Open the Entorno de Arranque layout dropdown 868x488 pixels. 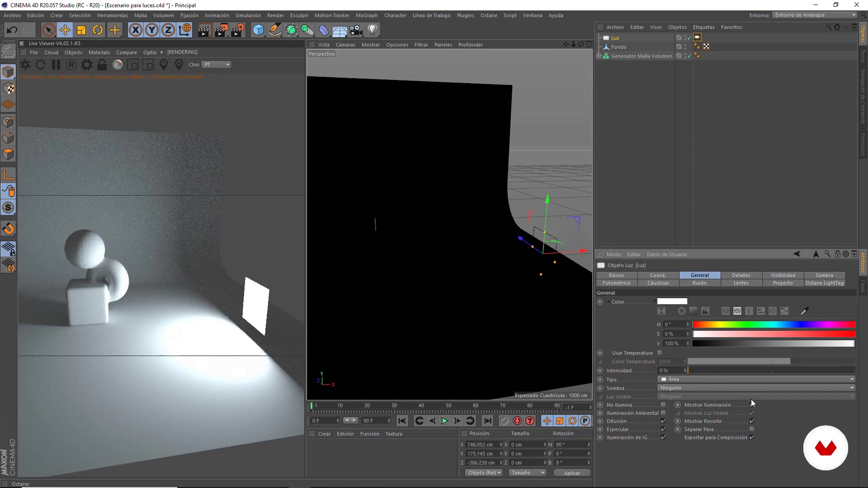tap(815, 15)
